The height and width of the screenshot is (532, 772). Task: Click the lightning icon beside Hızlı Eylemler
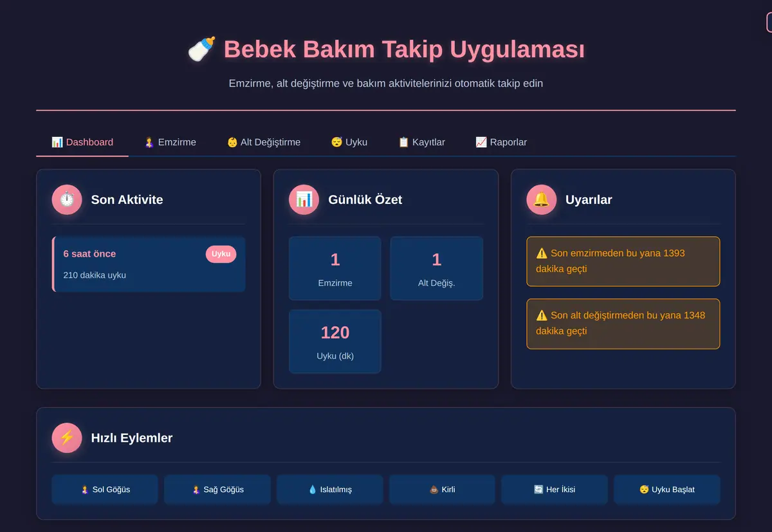(67, 437)
